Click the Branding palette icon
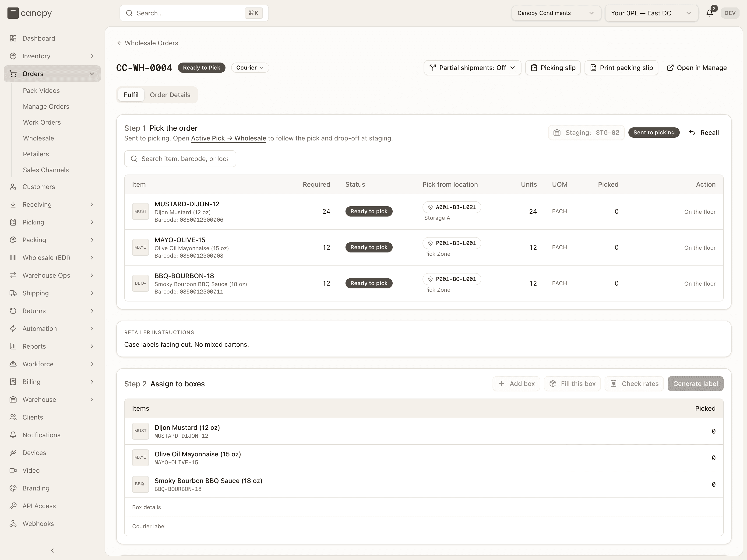747x560 pixels. tap(13, 488)
